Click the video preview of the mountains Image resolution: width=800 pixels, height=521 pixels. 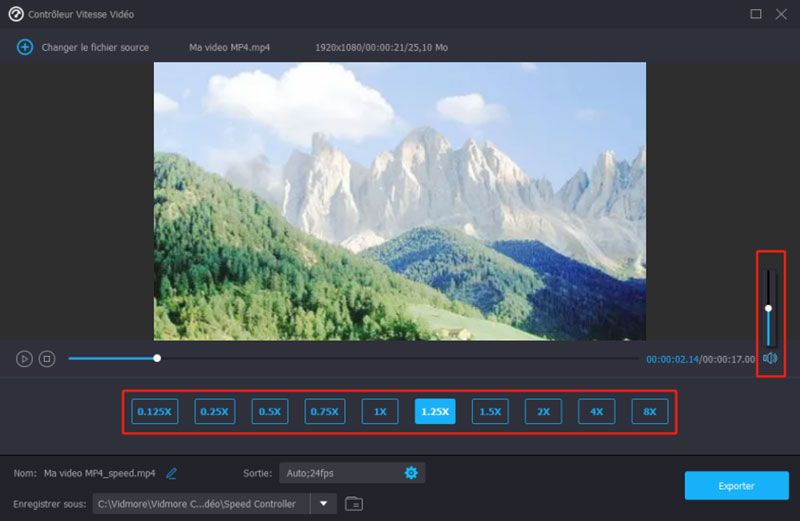pos(399,201)
